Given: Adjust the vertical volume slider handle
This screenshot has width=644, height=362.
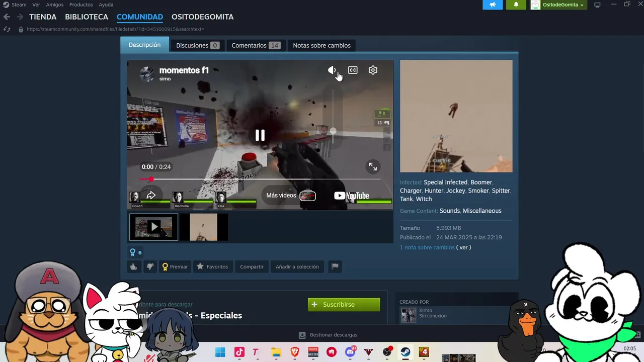Looking at the screenshot, I should [333, 131].
